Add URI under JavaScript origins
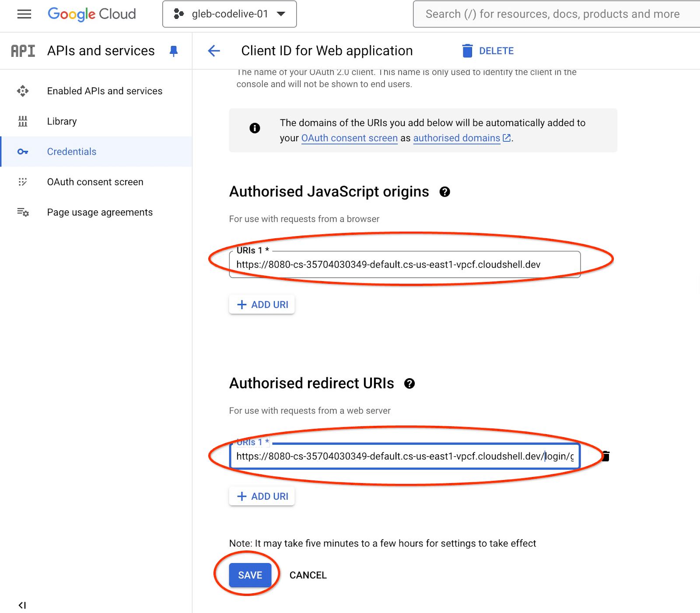Screen dimensions: 700x613 (x=262, y=305)
